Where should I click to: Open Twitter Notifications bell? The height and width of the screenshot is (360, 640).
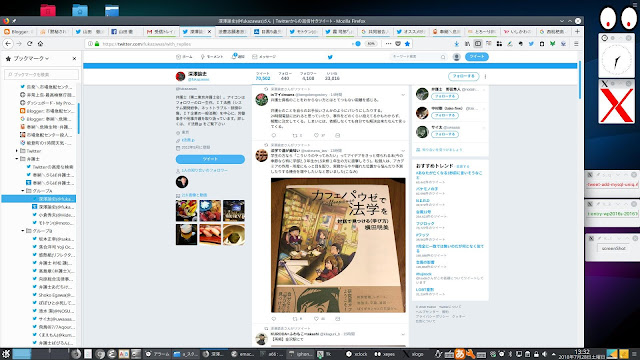(x=238, y=56)
